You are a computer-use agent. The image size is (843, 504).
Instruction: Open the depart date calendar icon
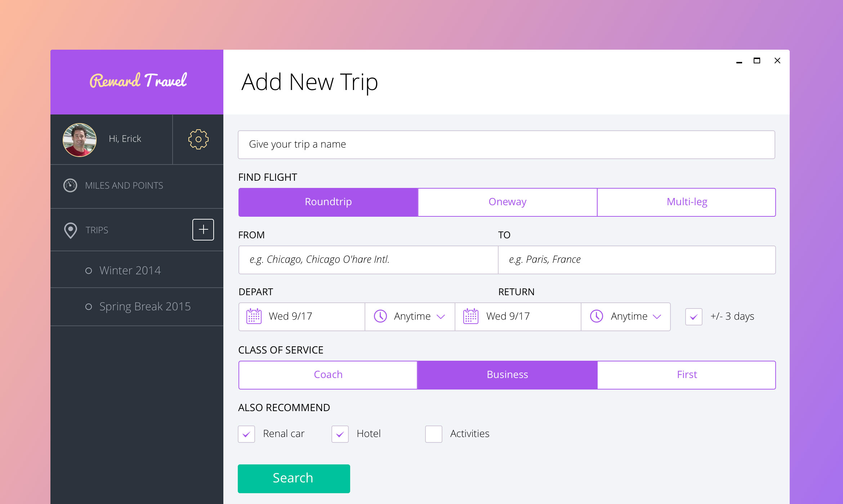254,316
